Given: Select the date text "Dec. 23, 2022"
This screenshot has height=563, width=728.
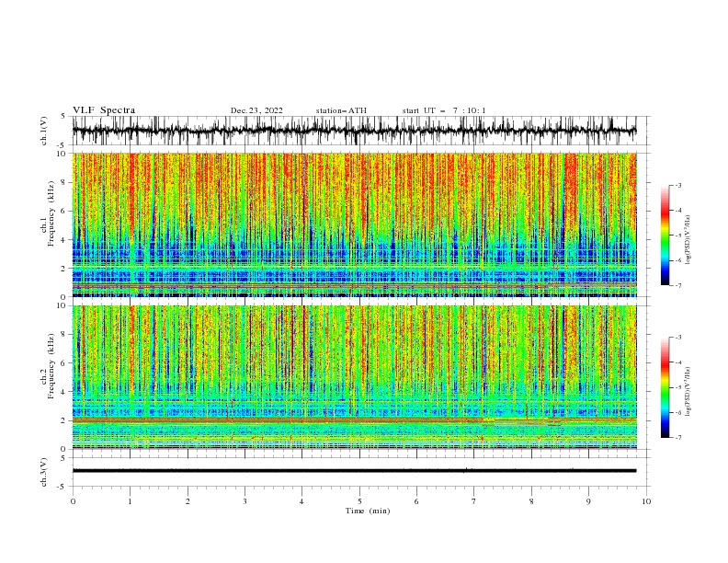Looking at the screenshot, I should coord(256,110).
